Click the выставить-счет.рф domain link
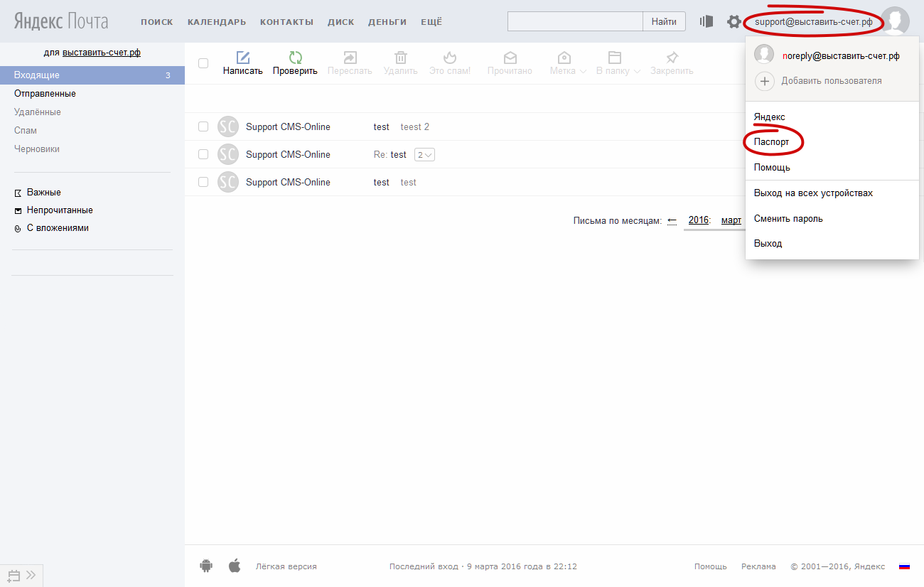 (x=102, y=53)
